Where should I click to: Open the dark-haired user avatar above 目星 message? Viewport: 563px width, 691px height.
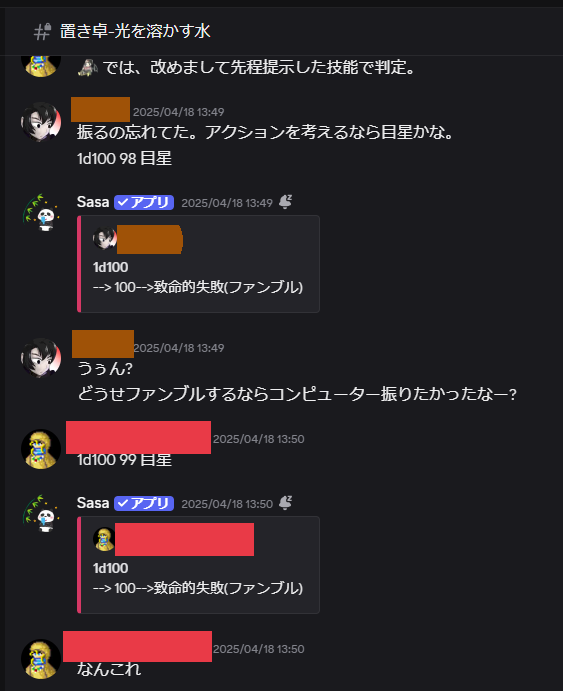pyautogui.click(x=41, y=122)
